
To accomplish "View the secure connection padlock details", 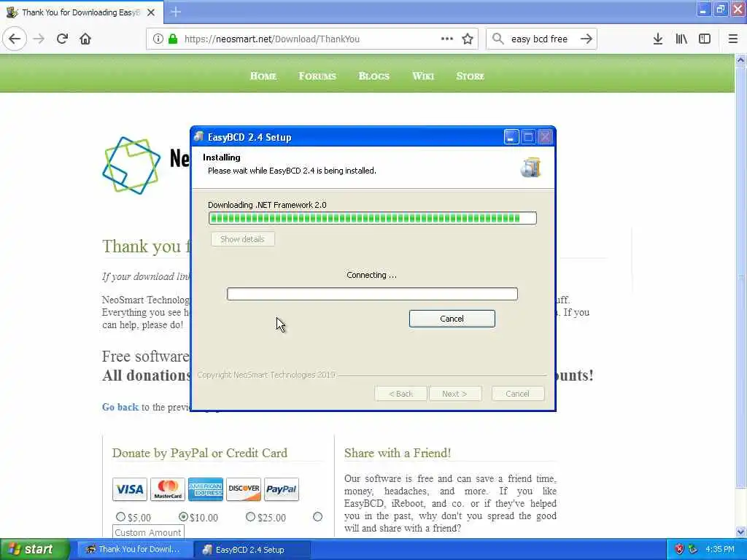I will point(173,39).
